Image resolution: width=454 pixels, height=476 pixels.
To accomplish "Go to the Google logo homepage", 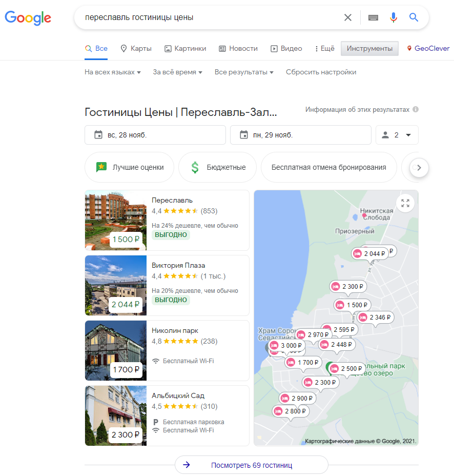I will [x=28, y=18].
